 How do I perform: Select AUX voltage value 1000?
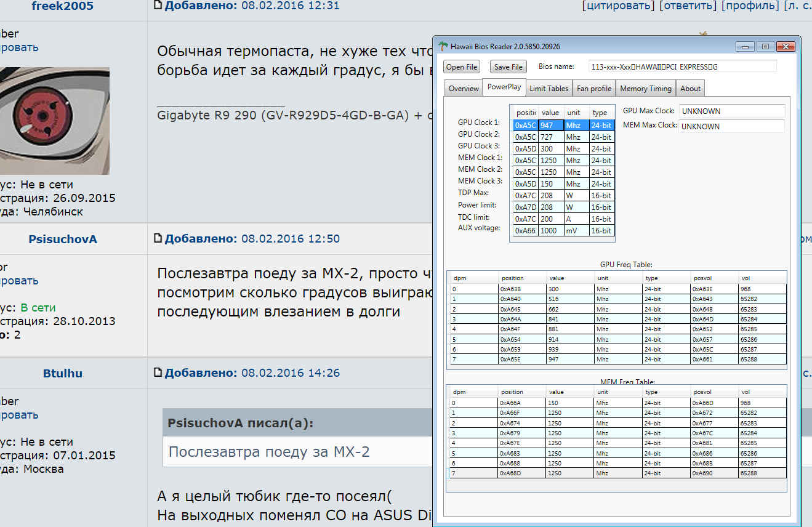click(x=552, y=230)
